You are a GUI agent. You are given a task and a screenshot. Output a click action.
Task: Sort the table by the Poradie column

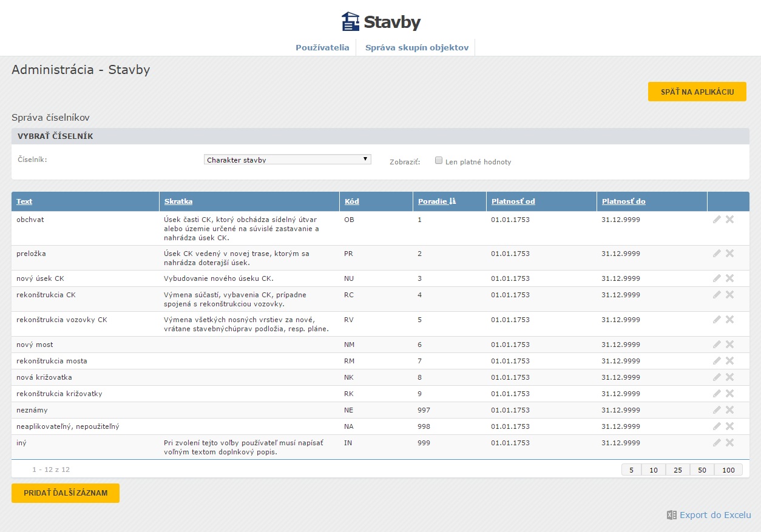pos(433,201)
